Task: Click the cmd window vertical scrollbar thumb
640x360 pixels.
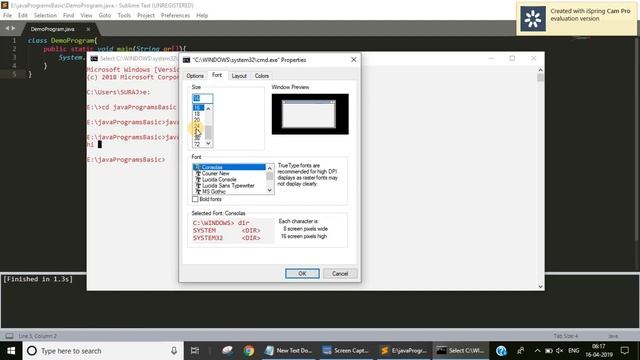Action: click(x=540, y=78)
